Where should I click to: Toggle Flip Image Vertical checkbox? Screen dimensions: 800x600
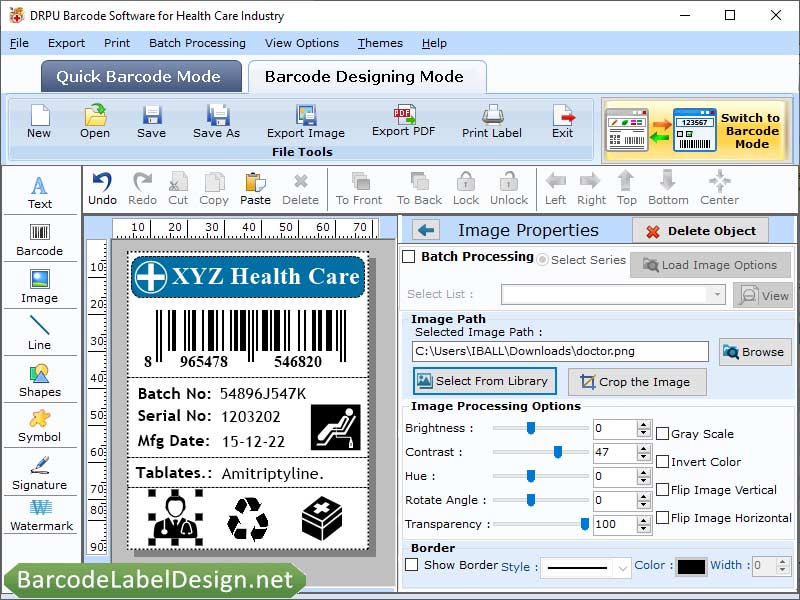click(662, 490)
